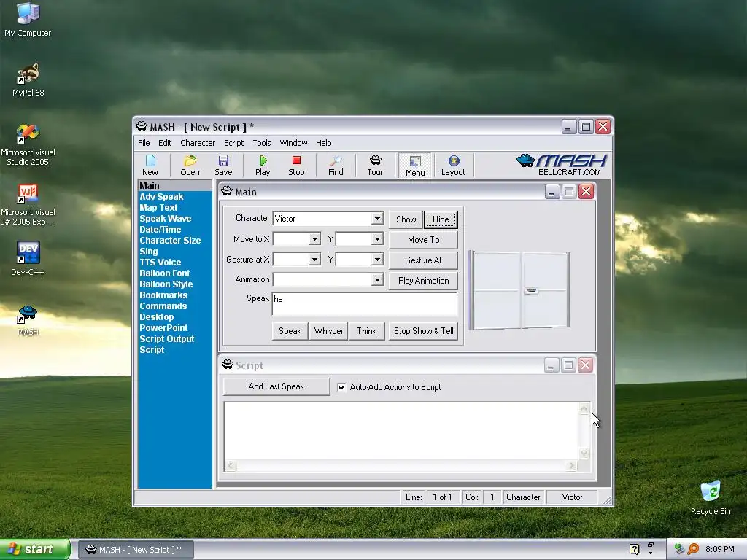747x560 pixels.
Task: Open the Find tool in toolbar
Action: tap(336, 166)
